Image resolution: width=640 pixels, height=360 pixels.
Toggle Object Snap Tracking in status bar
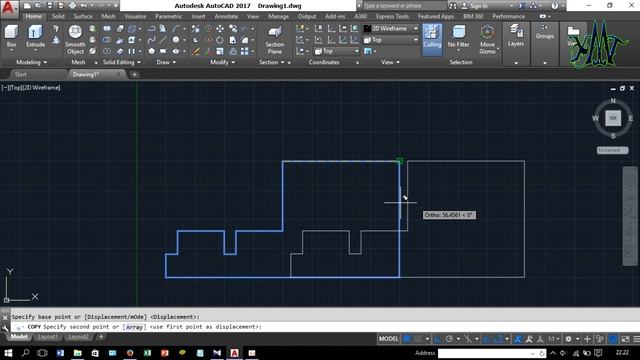487,339
